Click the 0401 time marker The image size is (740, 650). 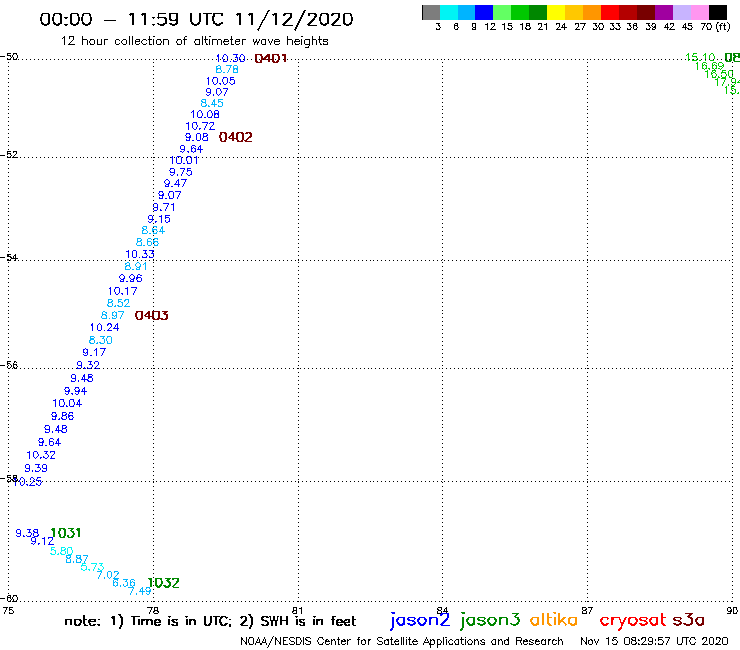(x=270, y=59)
